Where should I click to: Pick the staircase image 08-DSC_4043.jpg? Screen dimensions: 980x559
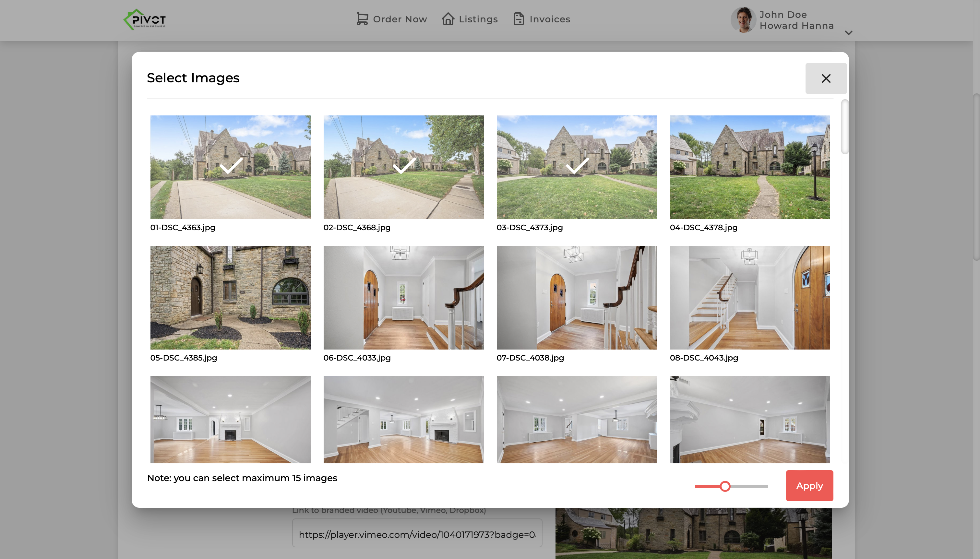750,298
